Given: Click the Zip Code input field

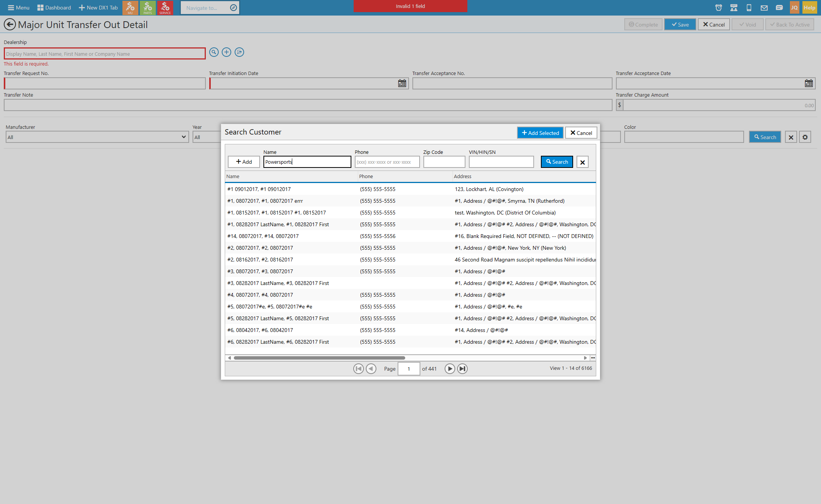Looking at the screenshot, I should (444, 162).
